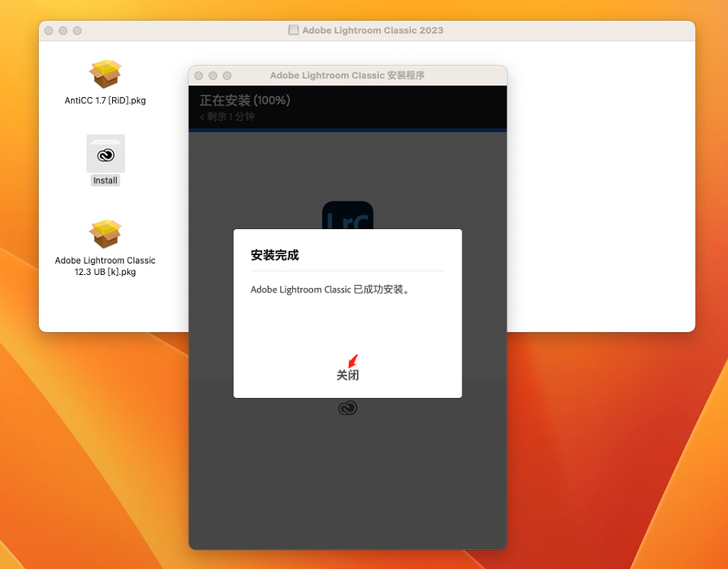The width and height of the screenshot is (728, 569).
Task: Click the 正在安装 (100%) status text
Action: [245, 100]
